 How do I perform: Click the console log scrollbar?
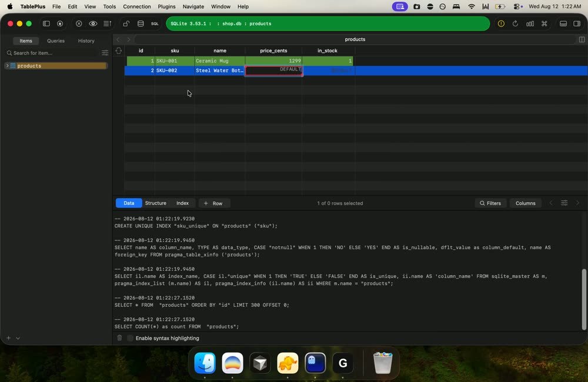(583, 299)
